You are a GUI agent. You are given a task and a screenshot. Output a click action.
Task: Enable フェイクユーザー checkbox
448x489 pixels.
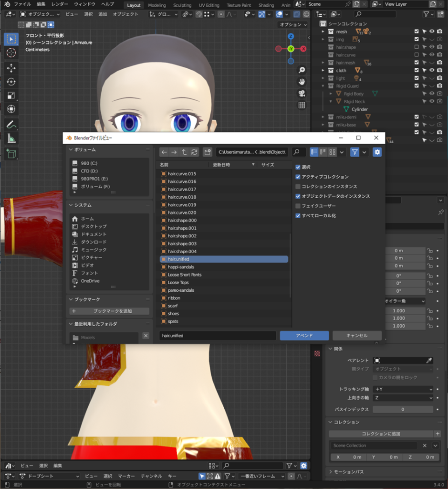[x=298, y=206]
